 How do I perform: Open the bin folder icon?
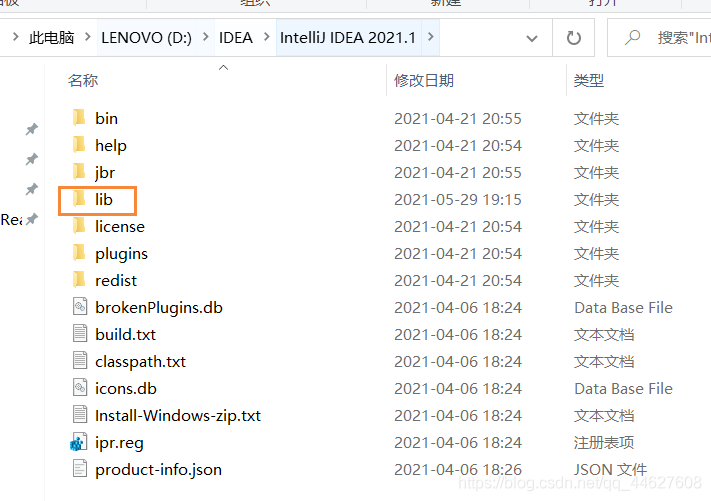pos(79,117)
